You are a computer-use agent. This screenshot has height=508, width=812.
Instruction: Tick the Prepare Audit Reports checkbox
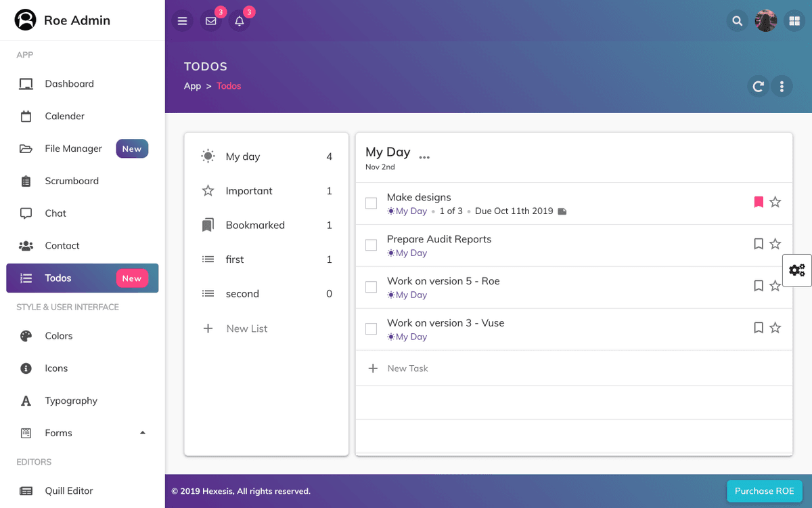tap(371, 245)
